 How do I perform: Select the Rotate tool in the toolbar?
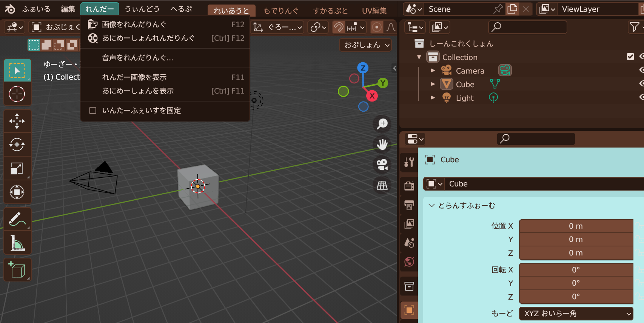(17, 145)
